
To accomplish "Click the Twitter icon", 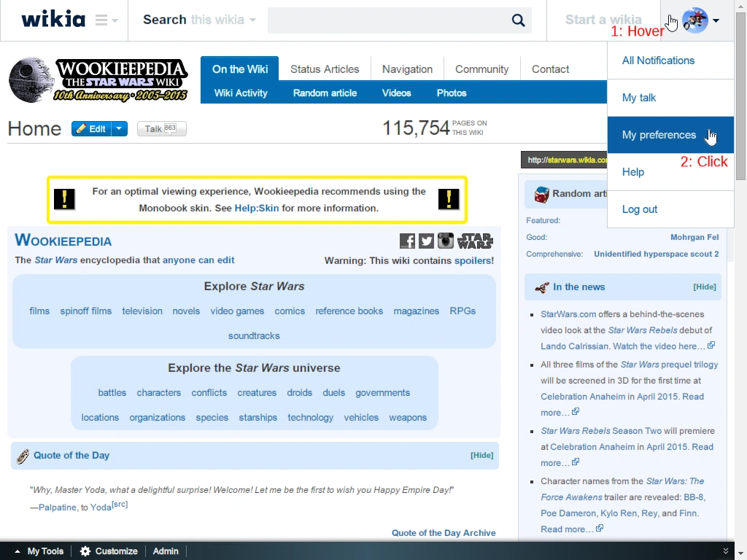I will coord(426,241).
